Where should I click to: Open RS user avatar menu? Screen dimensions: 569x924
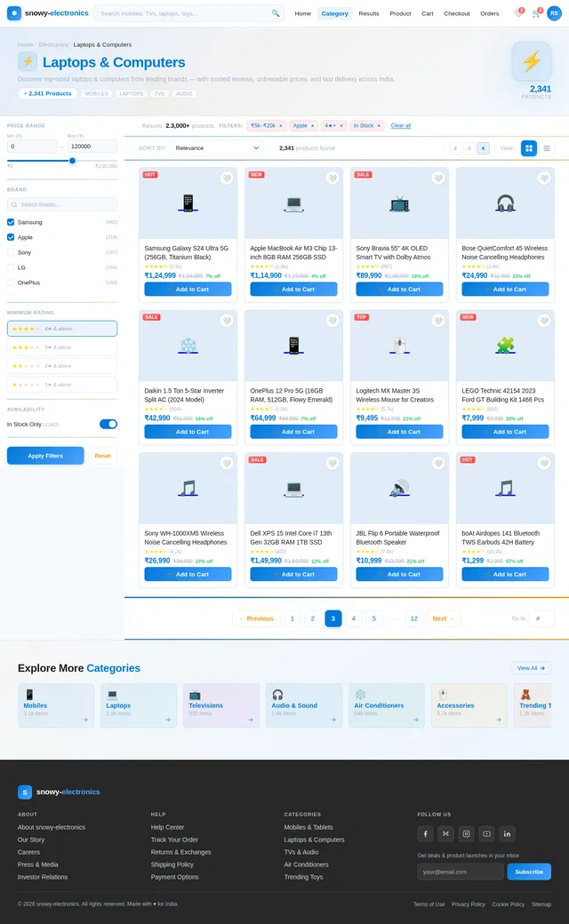554,13
